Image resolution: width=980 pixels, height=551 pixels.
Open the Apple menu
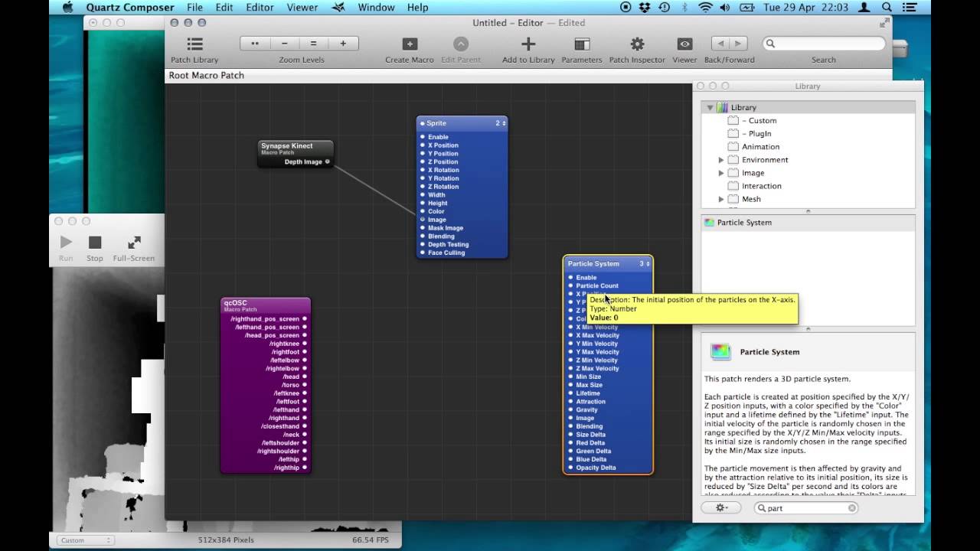point(67,7)
